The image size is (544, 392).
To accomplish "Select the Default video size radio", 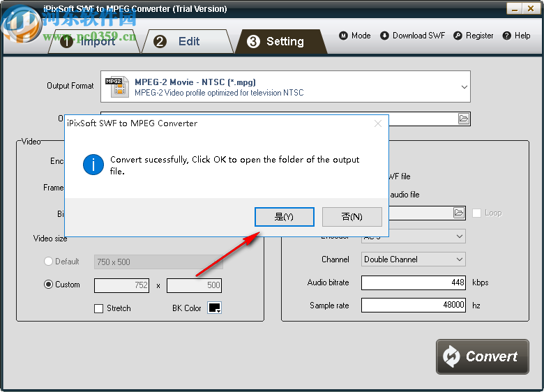I will (48, 262).
